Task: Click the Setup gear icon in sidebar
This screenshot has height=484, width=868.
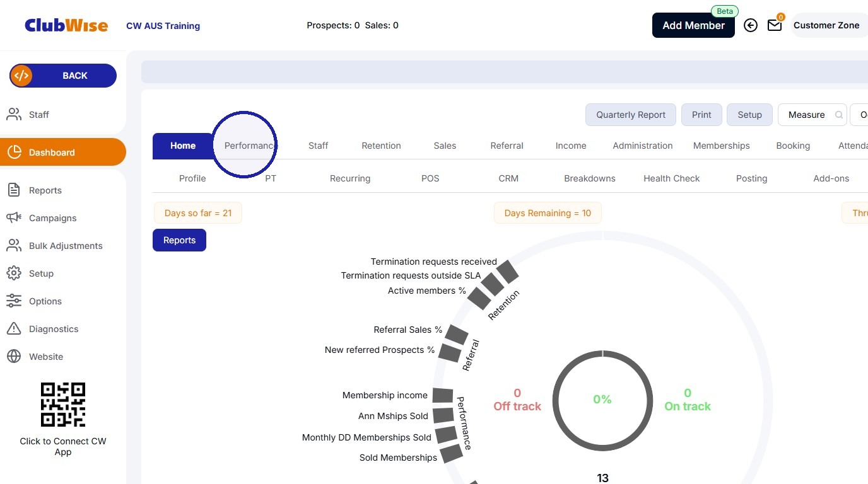Action: 14,273
